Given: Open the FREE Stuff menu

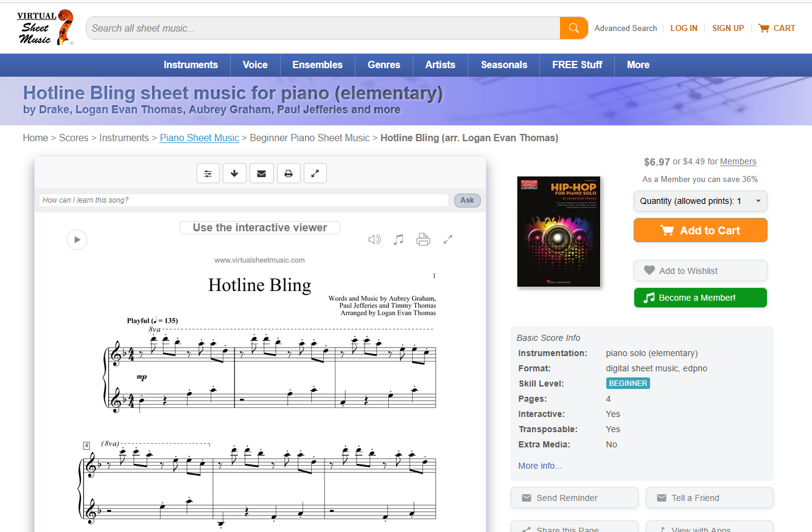Looking at the screenshot, I should point(577,65).
